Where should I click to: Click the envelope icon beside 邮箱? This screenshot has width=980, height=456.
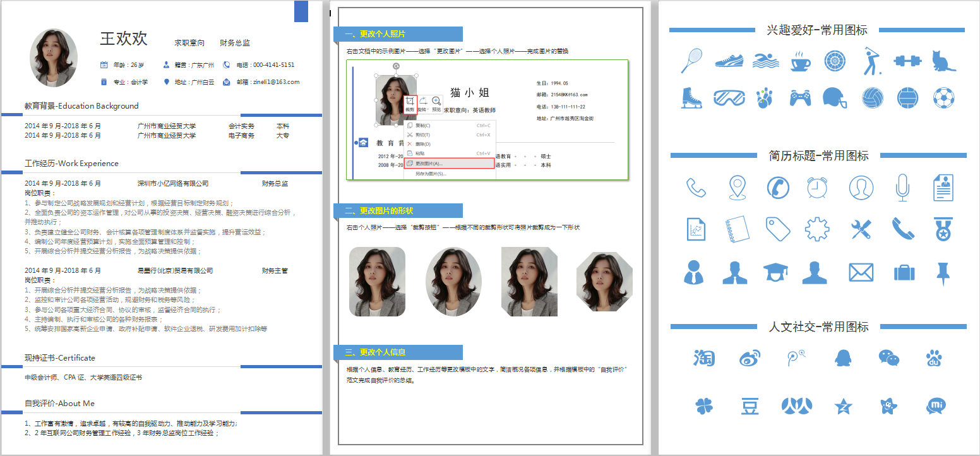227,81
